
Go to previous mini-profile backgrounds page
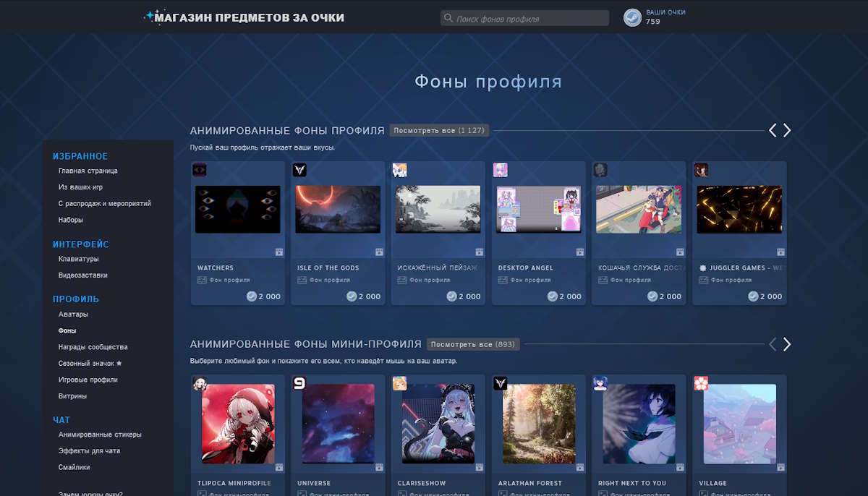pos(773,344)
